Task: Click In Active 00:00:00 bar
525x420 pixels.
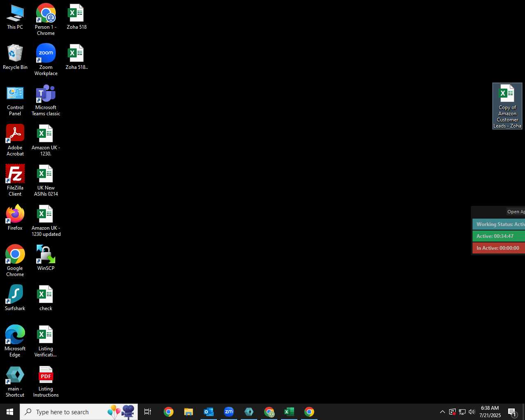Action: click(499, 248)
